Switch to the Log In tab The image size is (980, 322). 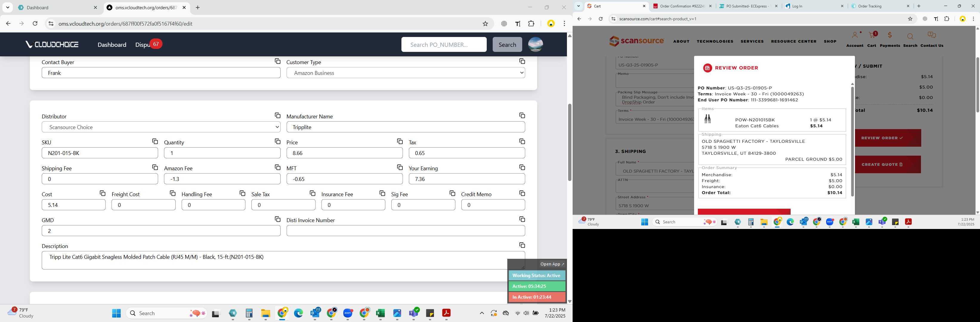(814, 6)
